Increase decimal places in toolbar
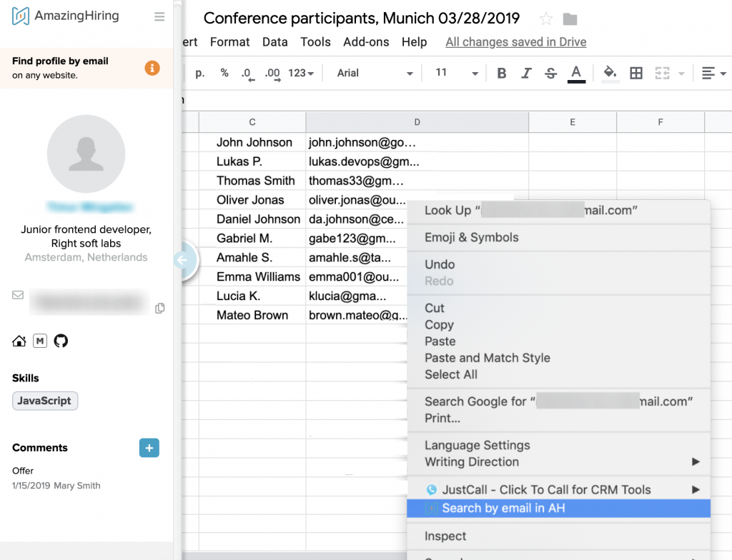 click(272, 74)
